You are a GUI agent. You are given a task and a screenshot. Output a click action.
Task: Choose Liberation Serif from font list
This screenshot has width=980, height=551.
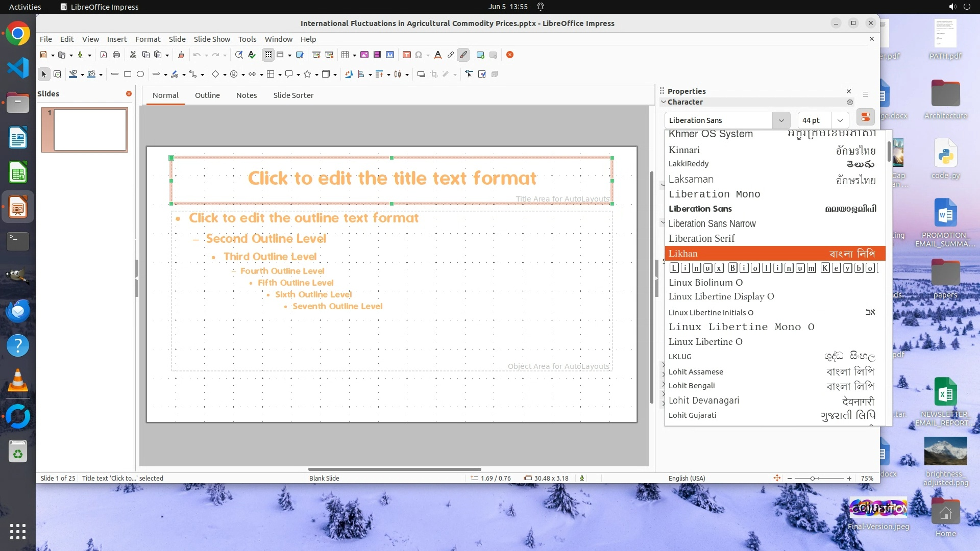tap(701, 239)
